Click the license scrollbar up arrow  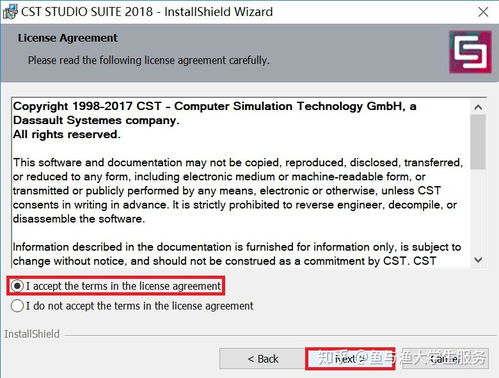478,107
